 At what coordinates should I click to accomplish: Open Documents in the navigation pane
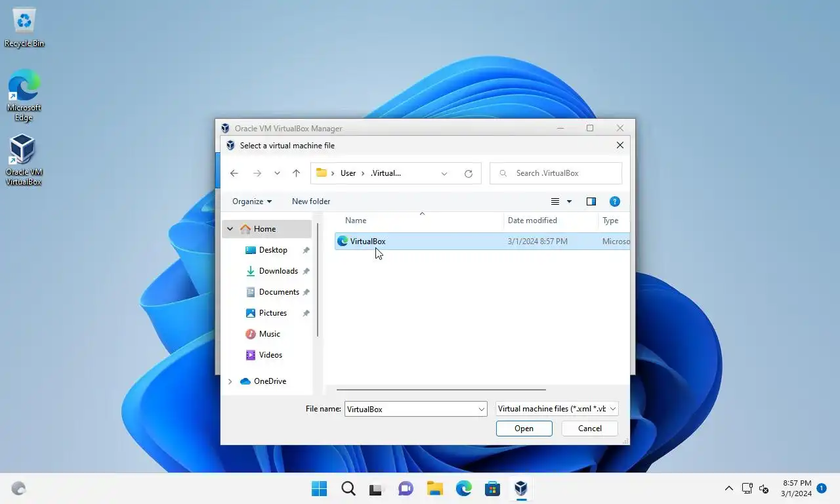pyautogui.click(x=279, y=292)
